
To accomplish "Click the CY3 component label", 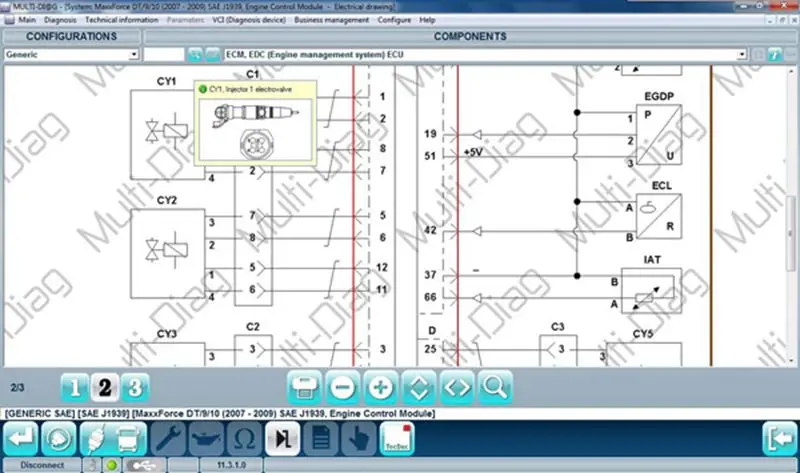I will point(167,334).
